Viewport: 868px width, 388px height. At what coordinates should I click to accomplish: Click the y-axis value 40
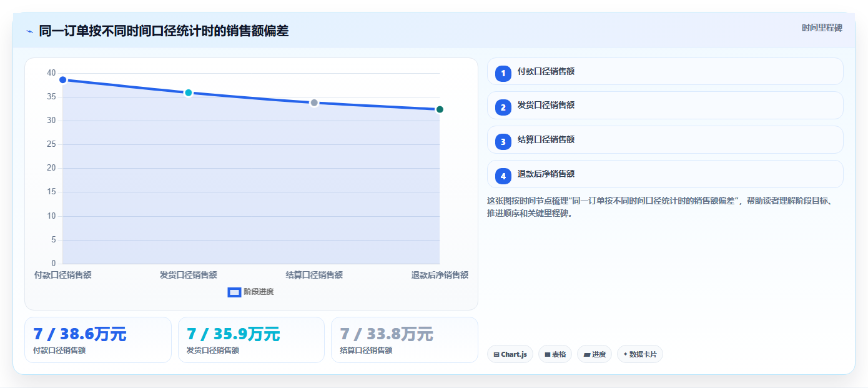[51, 73]
